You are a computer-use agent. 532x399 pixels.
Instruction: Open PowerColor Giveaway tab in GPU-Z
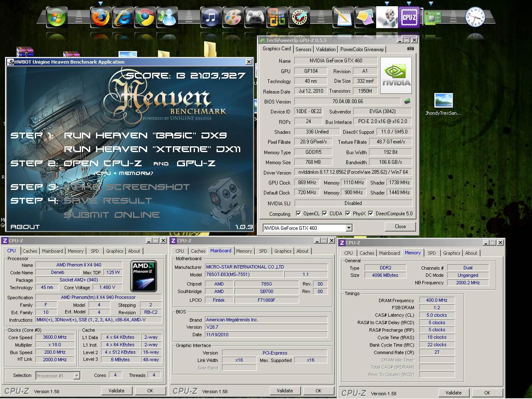[x=362, y=49]
